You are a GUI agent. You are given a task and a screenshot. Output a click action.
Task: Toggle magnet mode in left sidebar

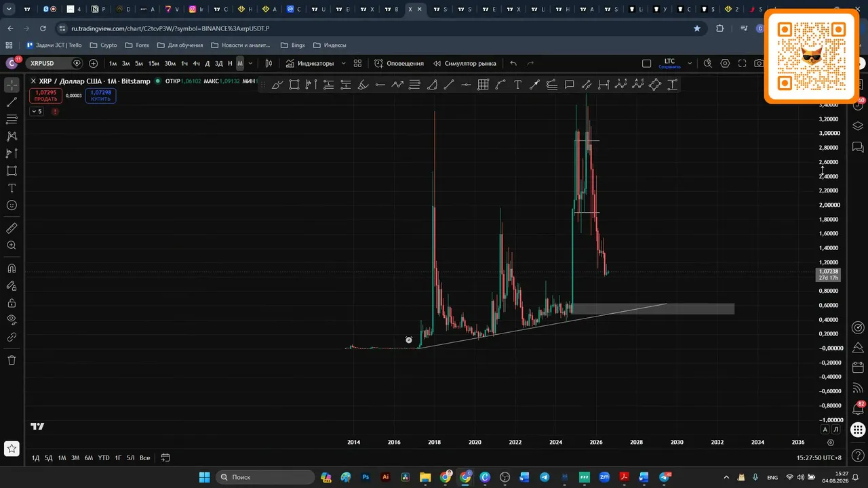click(x=12, y=268)
